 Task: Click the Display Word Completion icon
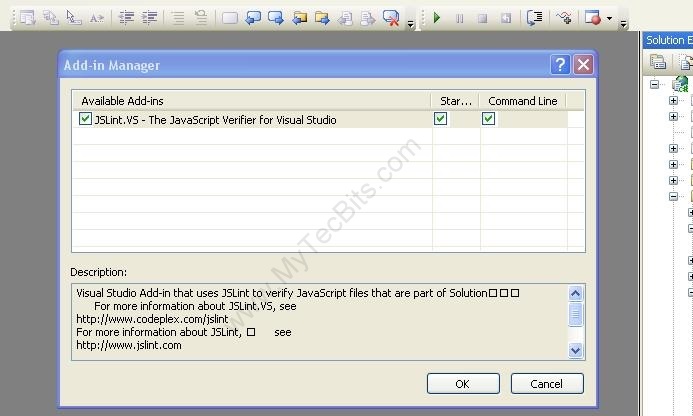click(96, 18)
